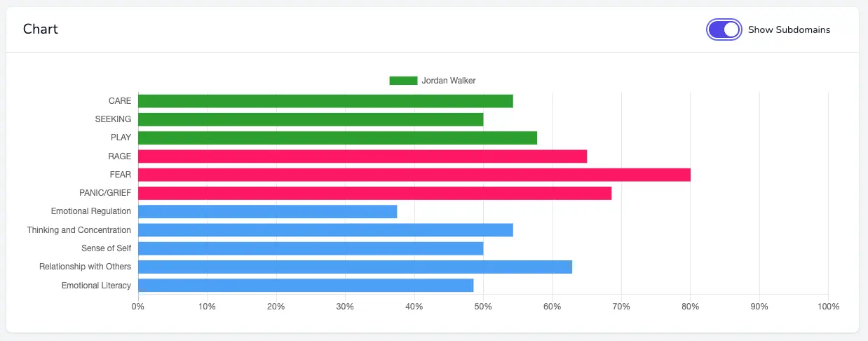
Task: Toggle the Show Subdomains switch
Action: click(724, 29)
